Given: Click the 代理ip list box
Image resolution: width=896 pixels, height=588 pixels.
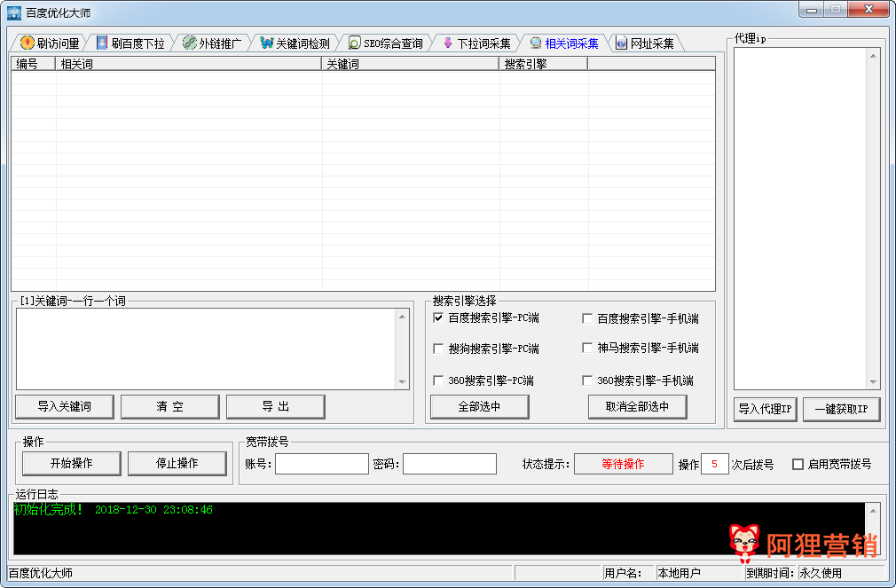Looking at the screenshot, I should click(800, 218).
